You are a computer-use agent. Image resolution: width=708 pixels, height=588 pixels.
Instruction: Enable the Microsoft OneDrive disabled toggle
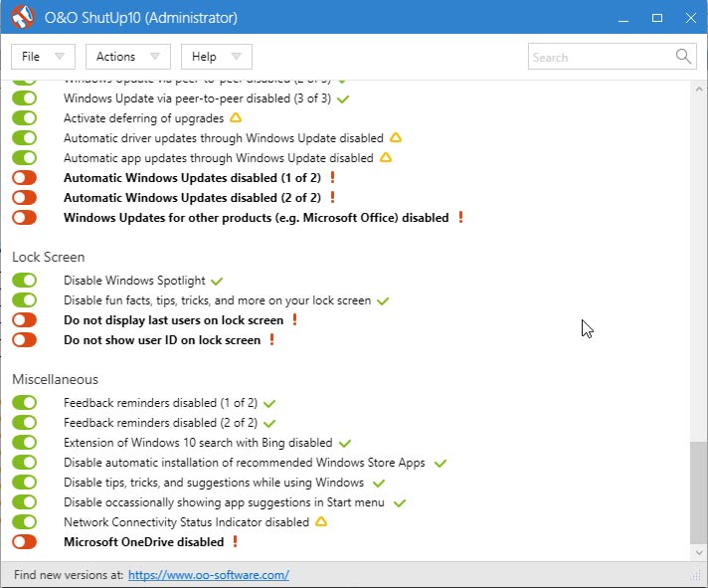[x=25, y=541]
